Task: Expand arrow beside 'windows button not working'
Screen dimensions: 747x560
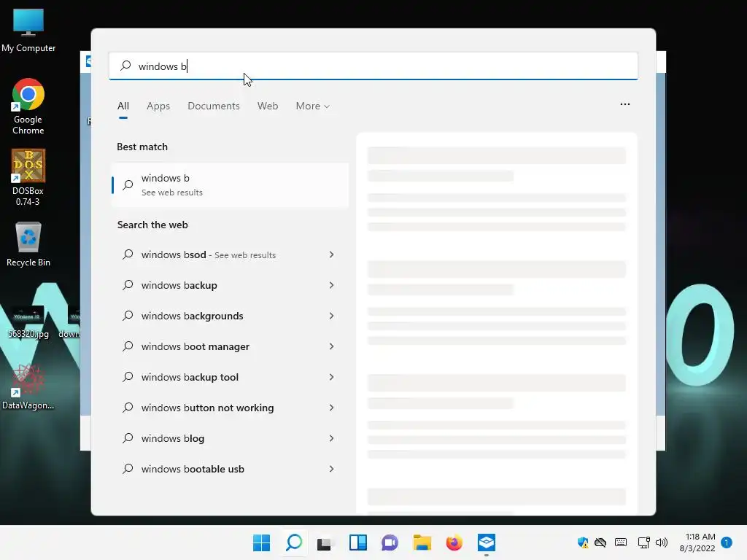Action: (x=332, y=408)
